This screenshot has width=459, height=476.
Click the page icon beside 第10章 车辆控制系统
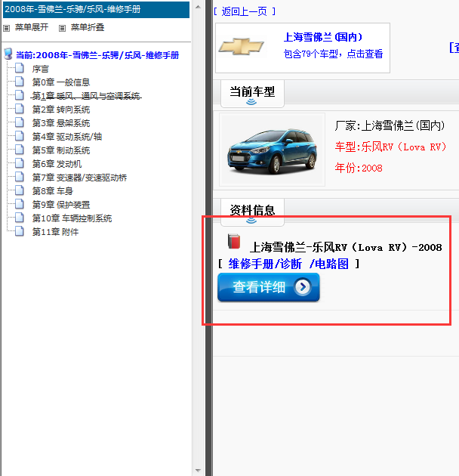point(20,218)
